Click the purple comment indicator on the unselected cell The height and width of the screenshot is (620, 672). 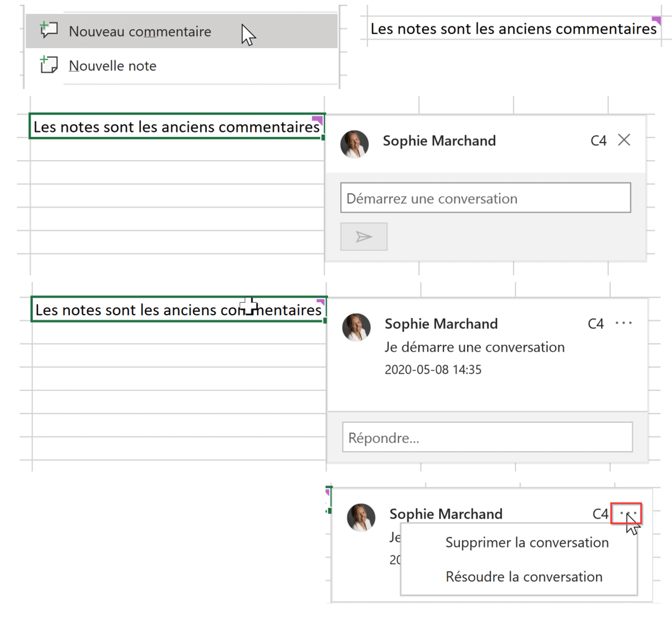657,20
